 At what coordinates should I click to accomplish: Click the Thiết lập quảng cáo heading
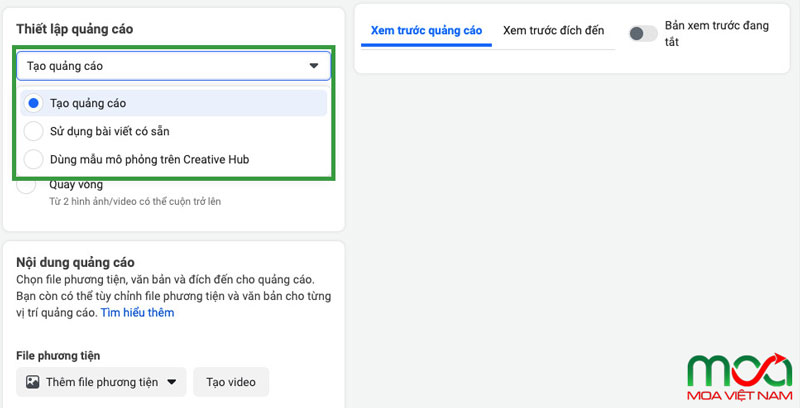pos(74,29)
